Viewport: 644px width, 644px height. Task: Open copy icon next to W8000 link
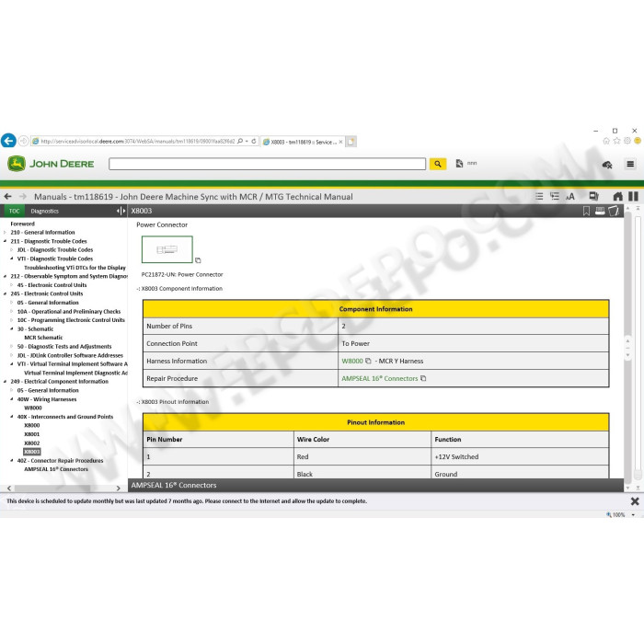[x=368, y=361]
